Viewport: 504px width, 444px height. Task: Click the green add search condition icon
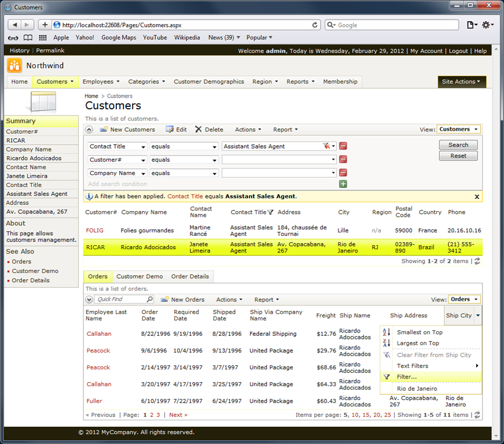pyautogui.click(x=343, y=184)
